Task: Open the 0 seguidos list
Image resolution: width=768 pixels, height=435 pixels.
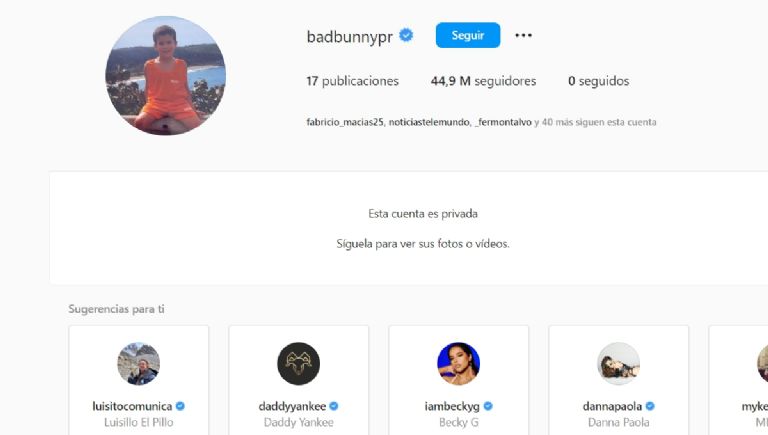Action: (x=599, y=81)
